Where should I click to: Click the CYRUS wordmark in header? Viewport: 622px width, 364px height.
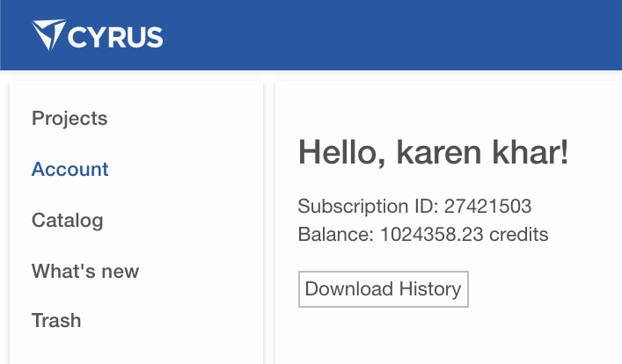coord(115,37)
